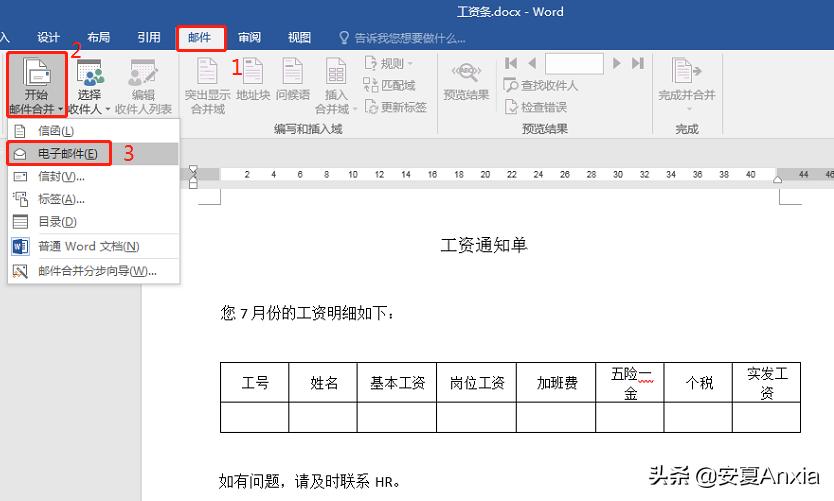Screen dimensions: 834x501
Task: Choose 信函(L) from the dropdown menu
Action: (x=94, y=130)
